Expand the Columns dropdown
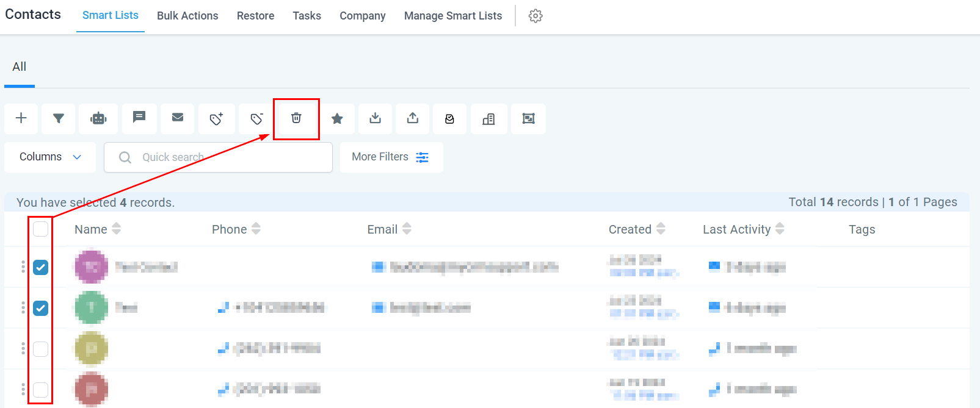The width and height of the screenshot is (980, 408). point(50,157)
